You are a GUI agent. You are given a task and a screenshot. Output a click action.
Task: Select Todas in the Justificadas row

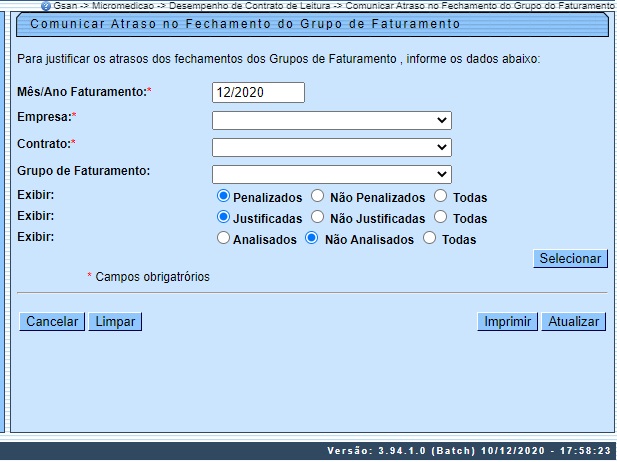click(x=440, y=217)
